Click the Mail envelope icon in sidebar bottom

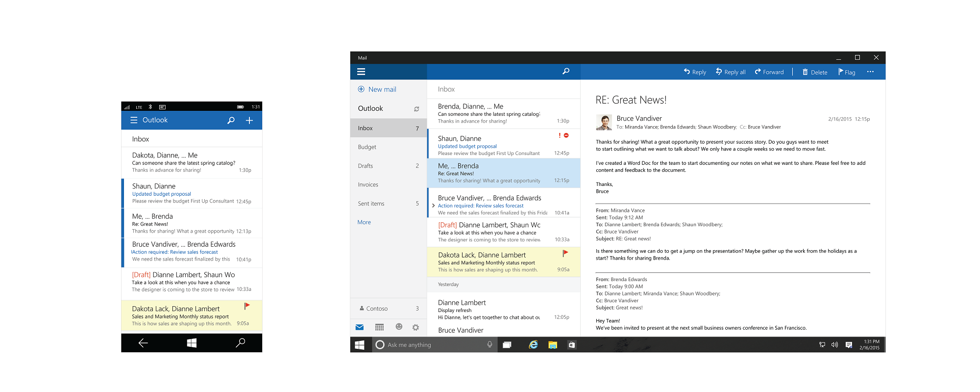point(360,327)
